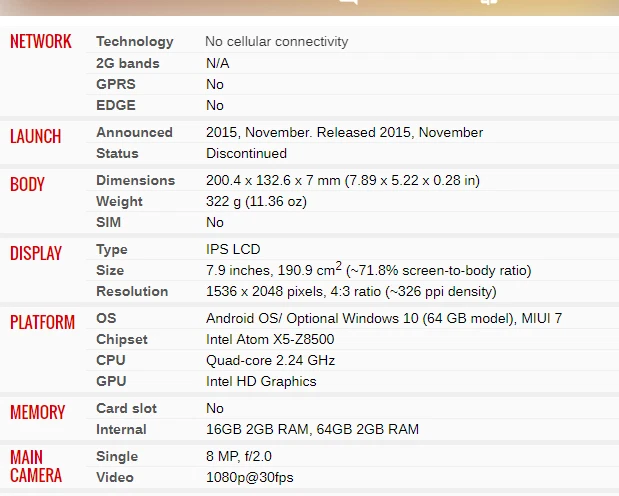Image resolution: width=619 pixels, height=496 pixels.
Task: Click the NETWORK section heading
Action: click(x=41, y=41)
